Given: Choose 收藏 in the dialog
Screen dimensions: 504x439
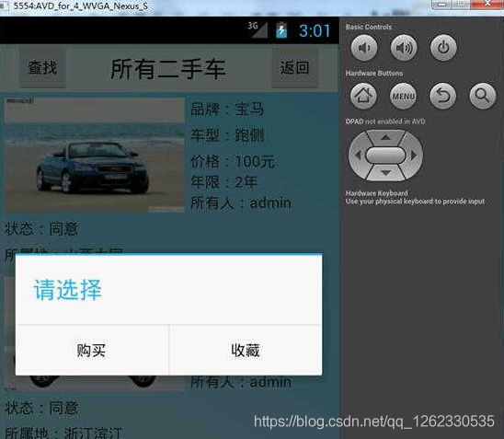Looking at the screenshot, I should 246,350.
